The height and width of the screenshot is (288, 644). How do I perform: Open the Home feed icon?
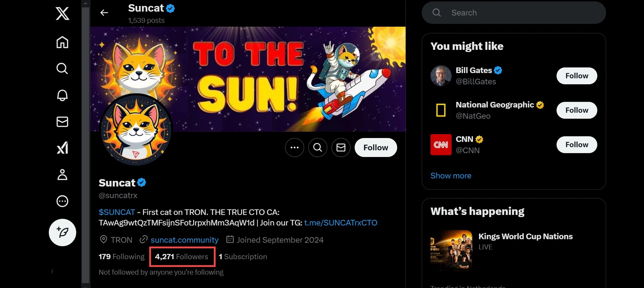(x=63, y=42)
